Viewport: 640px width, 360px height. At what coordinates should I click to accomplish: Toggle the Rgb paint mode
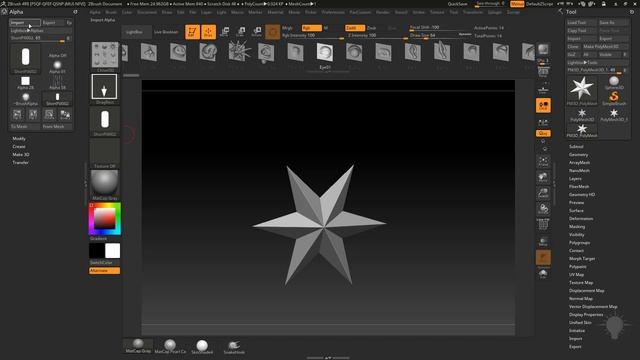(x=311, y=28)
